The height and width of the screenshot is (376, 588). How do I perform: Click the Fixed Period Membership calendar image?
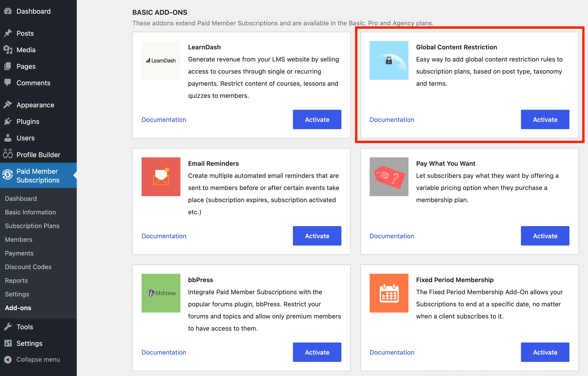(389, 293)
